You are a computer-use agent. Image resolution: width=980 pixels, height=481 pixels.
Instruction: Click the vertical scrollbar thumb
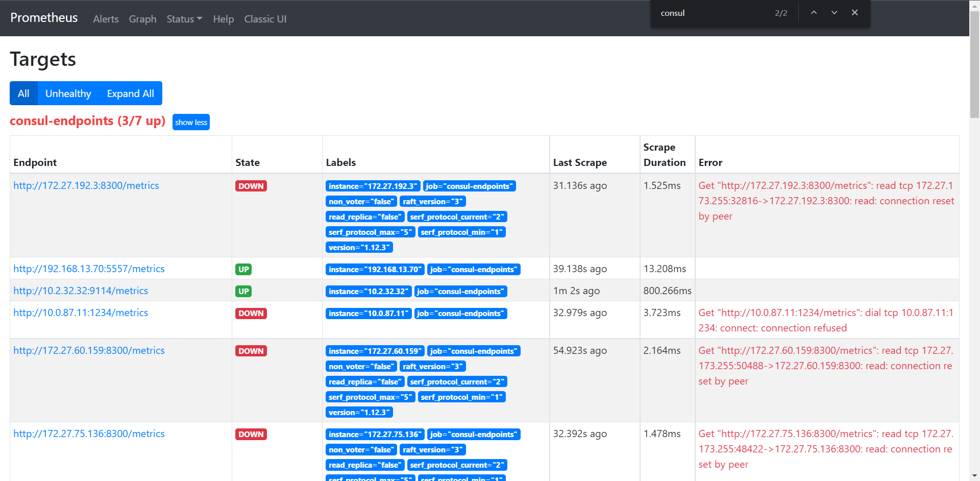[x=974, y=64]
